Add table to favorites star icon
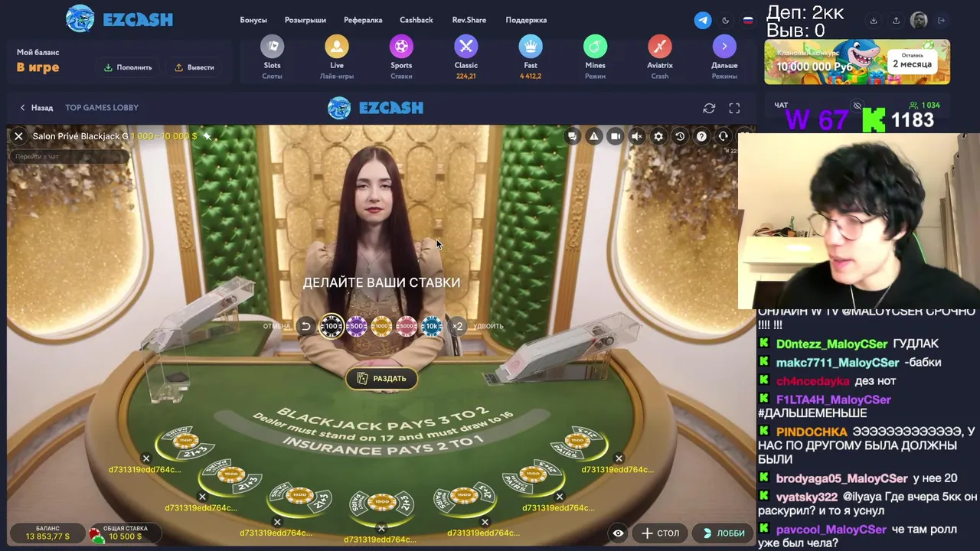 207,136
